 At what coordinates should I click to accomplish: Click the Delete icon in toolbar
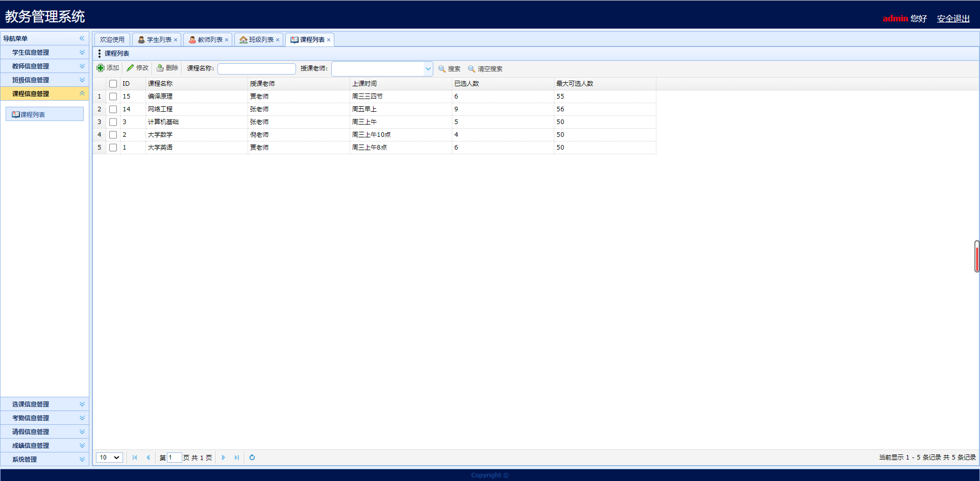click(160, 68)
